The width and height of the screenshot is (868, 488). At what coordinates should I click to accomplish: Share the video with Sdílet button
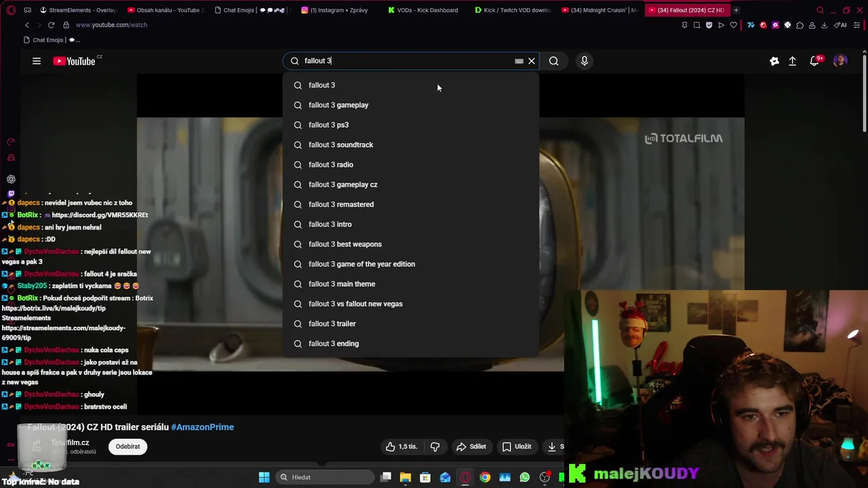(471, 447)
